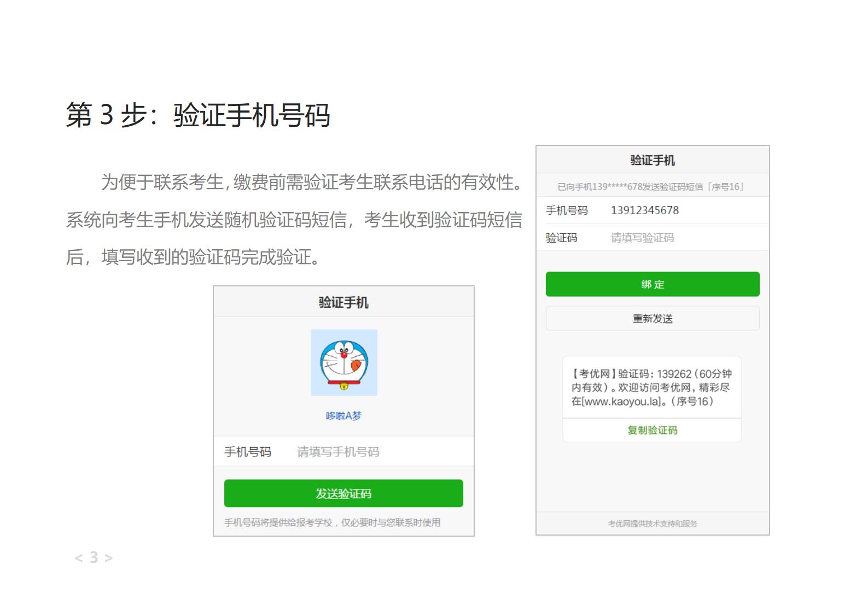Click the 验证手机 title of the binding screen
Screen dimensions: 868x611
pos(652,161)
